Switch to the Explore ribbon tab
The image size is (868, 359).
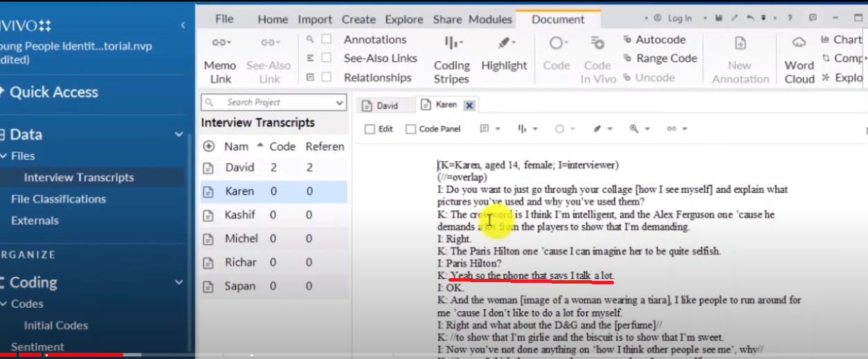point(404,19)
